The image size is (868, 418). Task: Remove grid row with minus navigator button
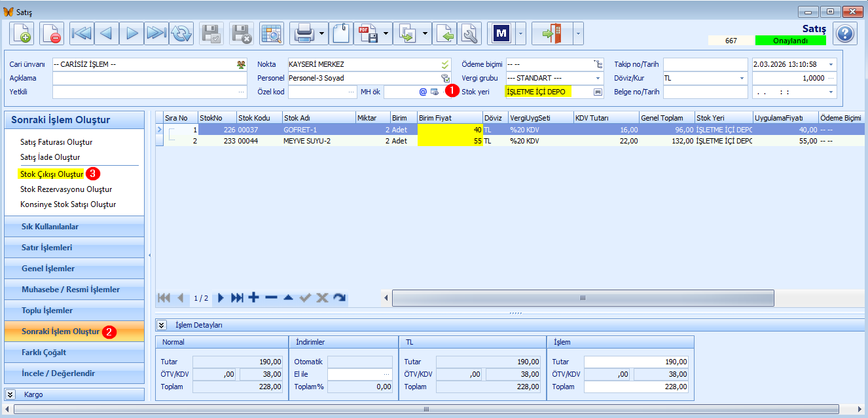click(271, 297)
